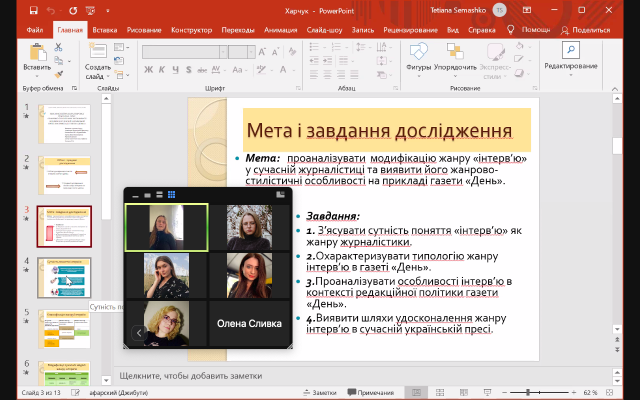Toggle italic (К) text formatting

pyautogui.click(x=160, y=71)
